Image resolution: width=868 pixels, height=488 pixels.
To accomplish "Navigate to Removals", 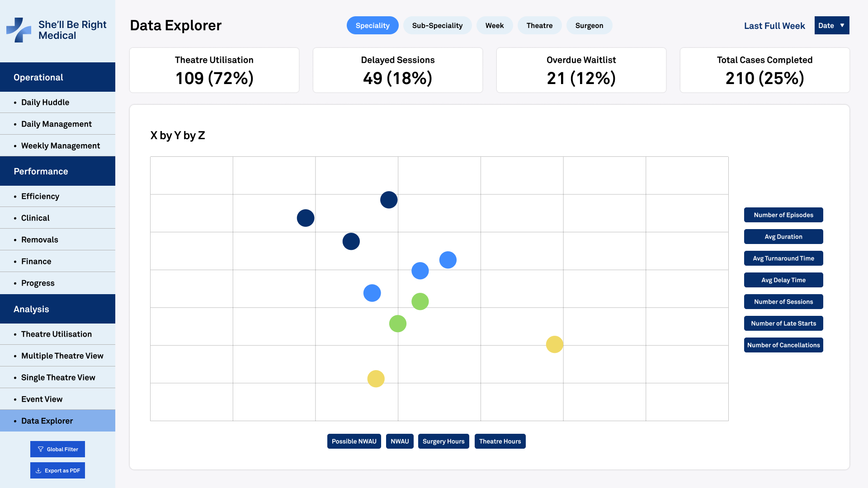I will (57, 239).
